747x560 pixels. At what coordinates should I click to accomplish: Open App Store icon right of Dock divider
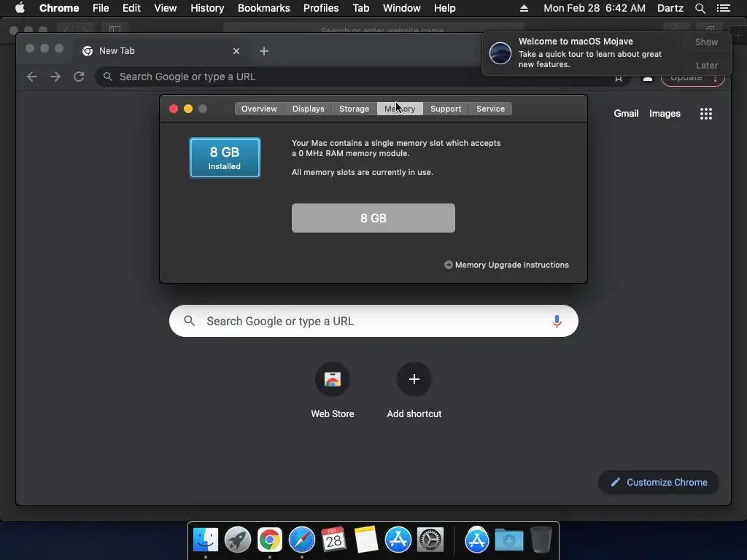pyautogui.click(x=477, y=540)
